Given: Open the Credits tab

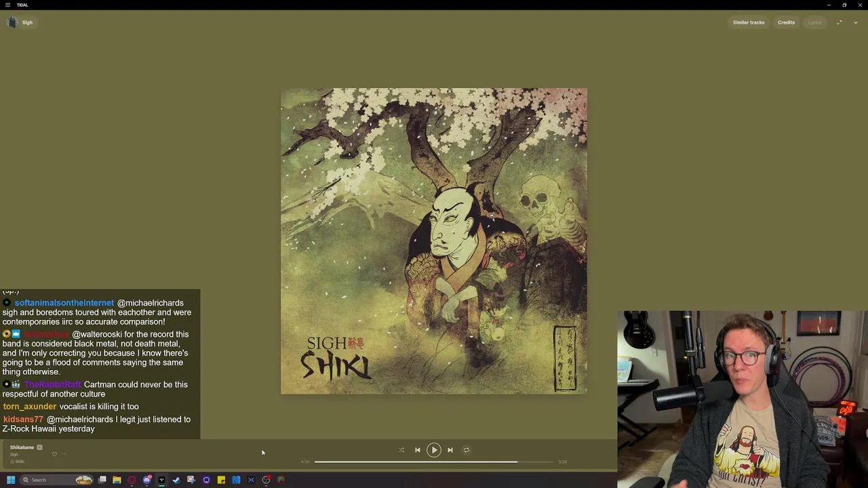Looking at the screenshot, I should [x=786, y=22].
